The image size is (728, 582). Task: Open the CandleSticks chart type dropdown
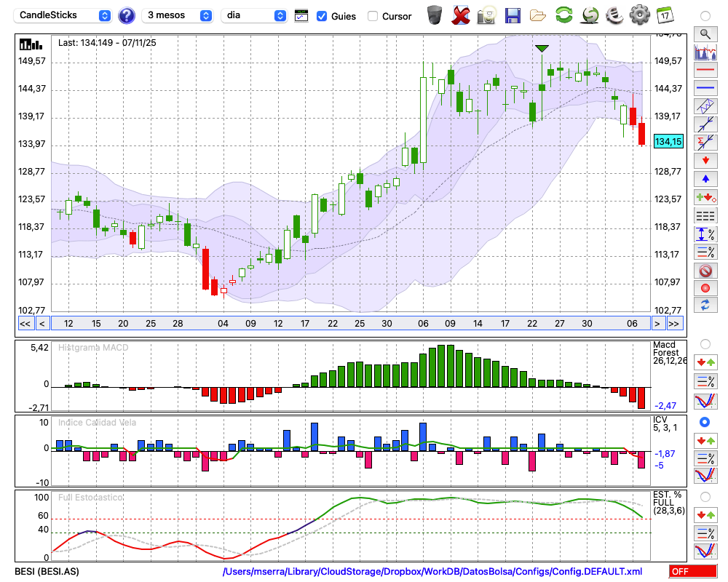tap(64, 15)
